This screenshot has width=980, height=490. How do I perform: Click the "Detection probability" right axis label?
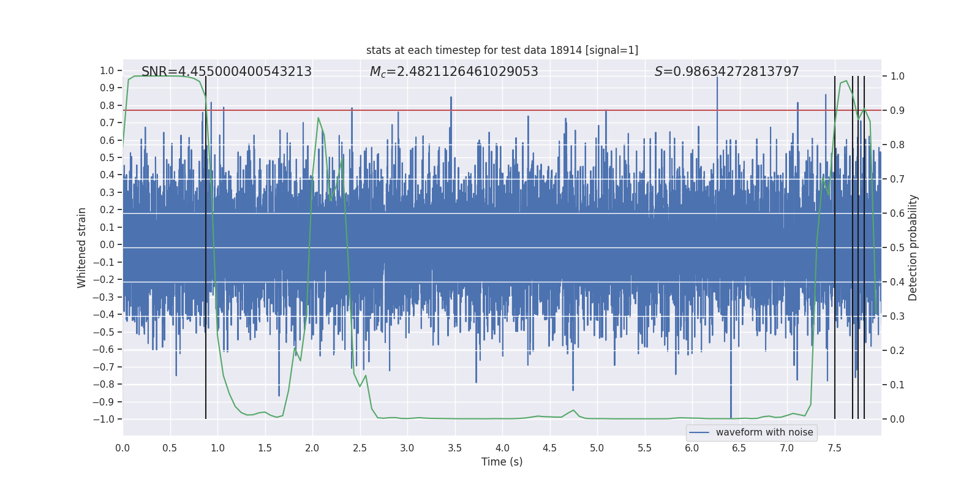913,247
